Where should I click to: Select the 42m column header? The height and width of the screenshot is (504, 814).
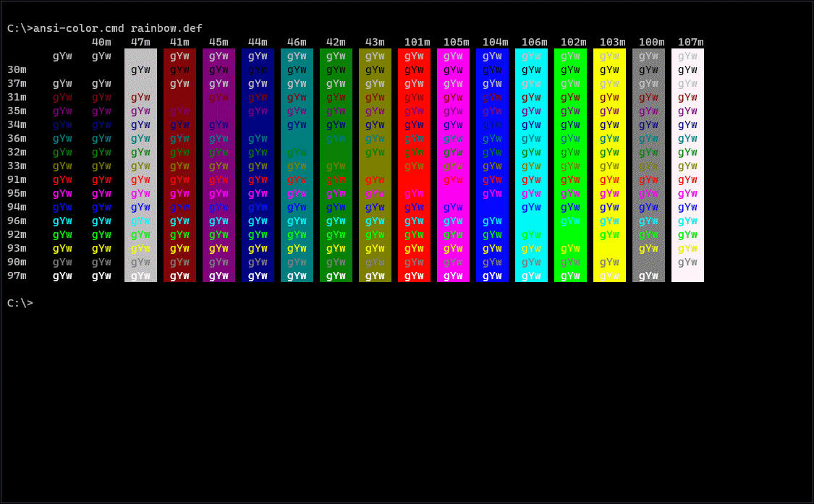336,42
